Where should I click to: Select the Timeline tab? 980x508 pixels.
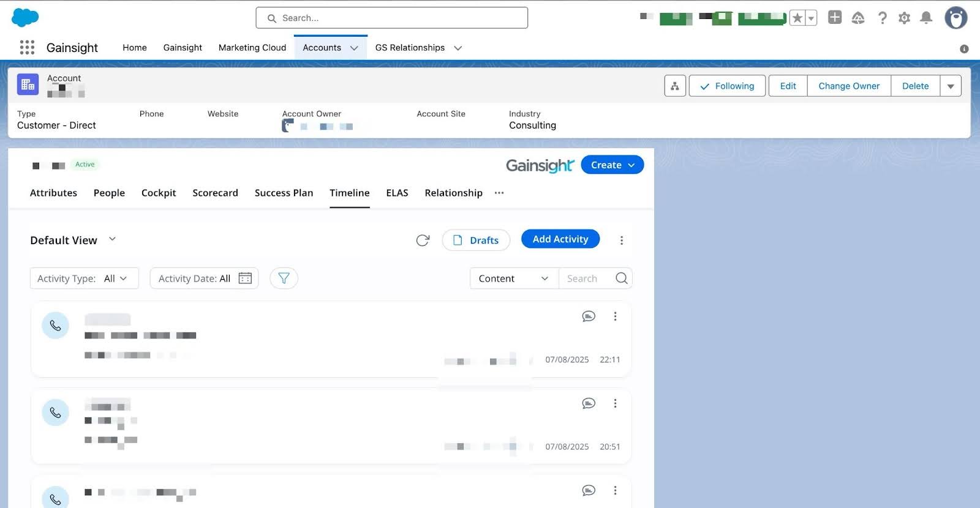(349, 193)
